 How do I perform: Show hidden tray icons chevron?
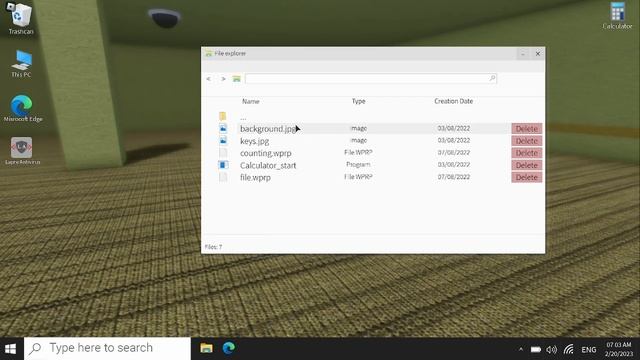point(521,349)
